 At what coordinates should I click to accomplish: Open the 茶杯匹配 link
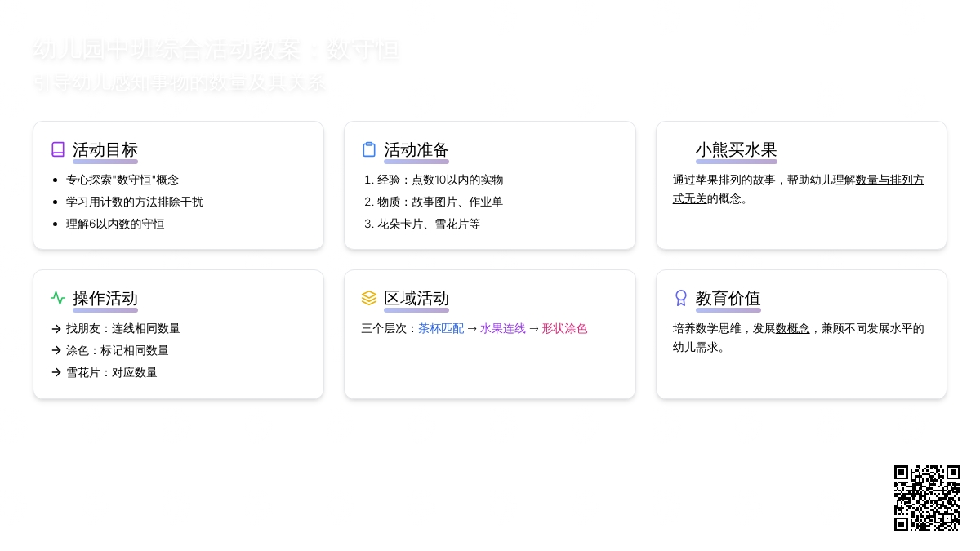[441, 329]
